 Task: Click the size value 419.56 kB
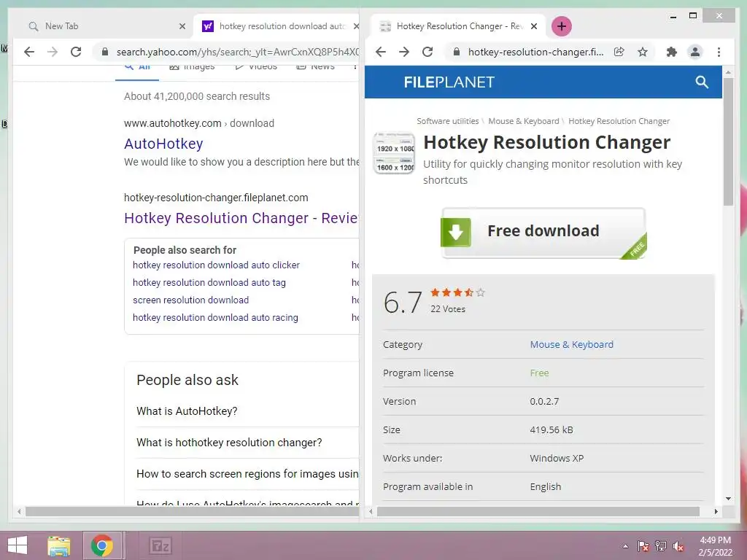point(551,430)
